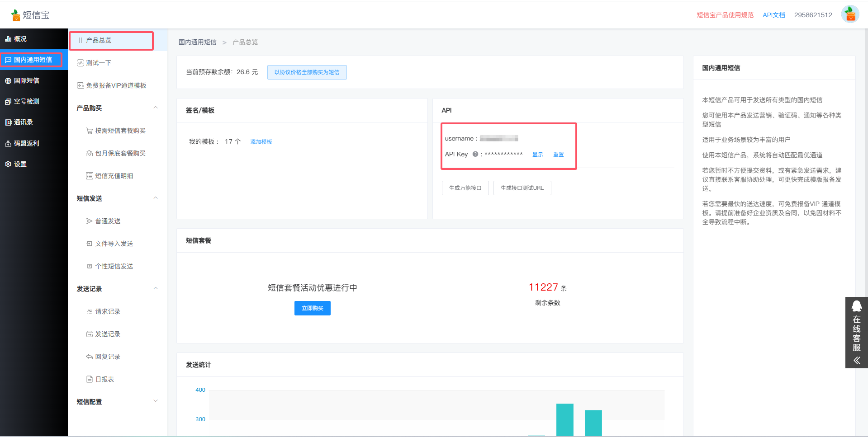This screenshot has width=868, height=437.
Task: Click the 生成万能接口 button
Action: point(465,188)
